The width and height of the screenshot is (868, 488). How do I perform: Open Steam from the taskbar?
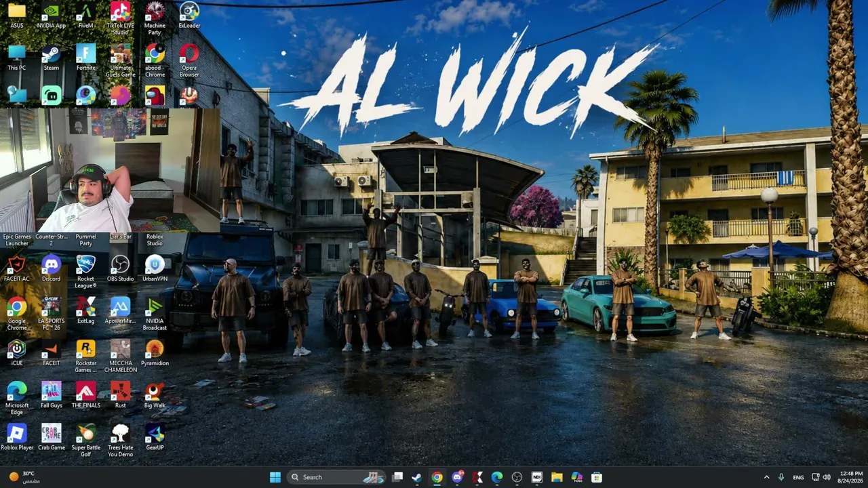point(417,477)
